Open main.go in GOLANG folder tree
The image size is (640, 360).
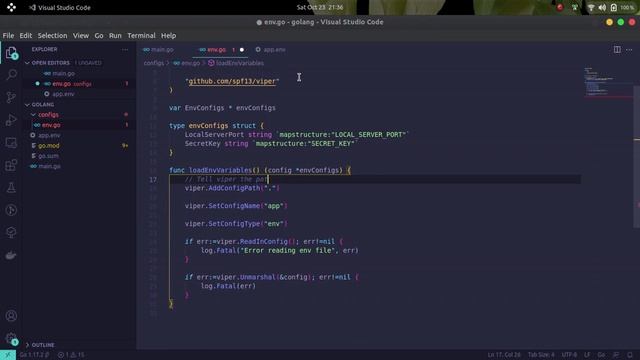click(x=78, y=166)
